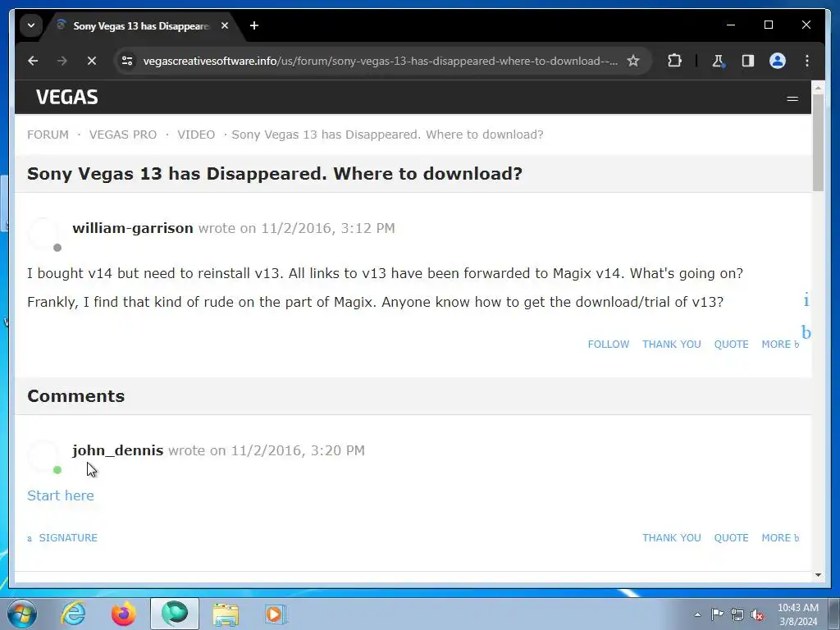Click FOLLOW on the original post
This screenshot has height=630, width=840.
click(x=609, y=344)
